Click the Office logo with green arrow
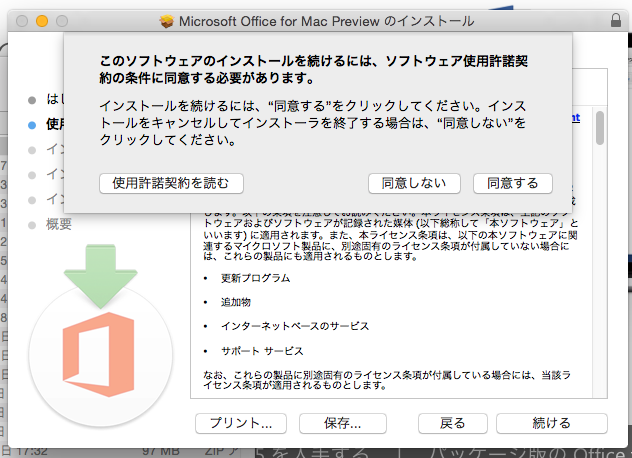The width and height of the screenshot is (632, 458). [101, 335]
